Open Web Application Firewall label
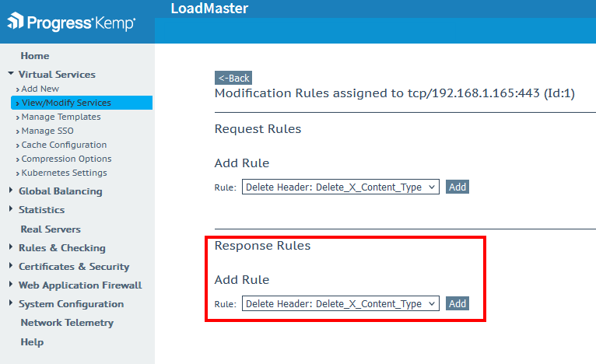Screen dimensions: 596x364 (80, 285)
